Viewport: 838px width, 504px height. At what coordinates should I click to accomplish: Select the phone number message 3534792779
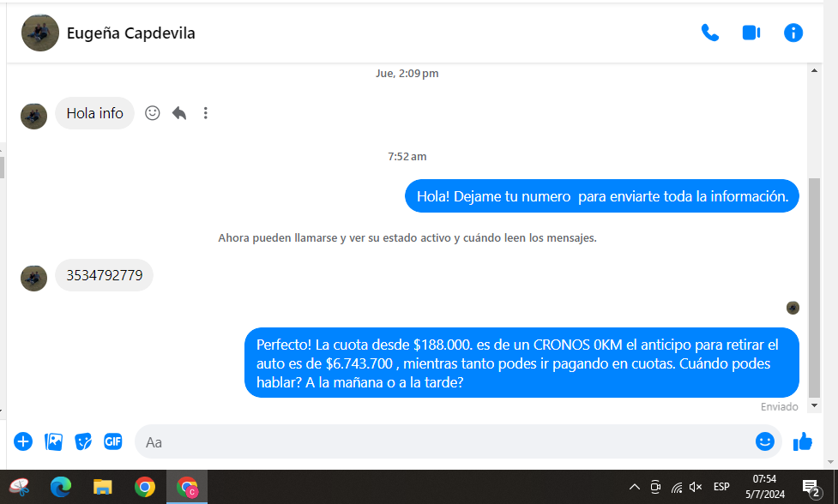[105, 275]
